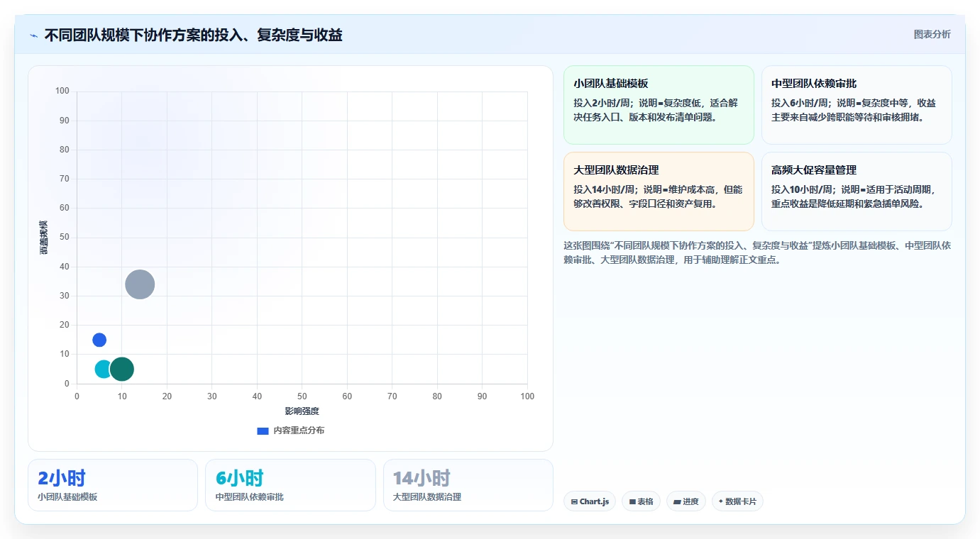Click the table icon in 表格 chip
The height and width of the screenshot is (539, 980).
(632, 501)
